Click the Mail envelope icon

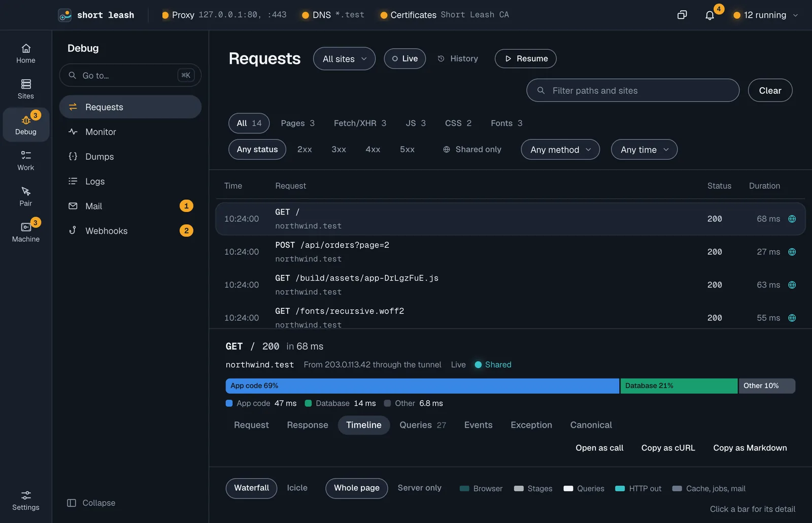click(x=73, y=206)
